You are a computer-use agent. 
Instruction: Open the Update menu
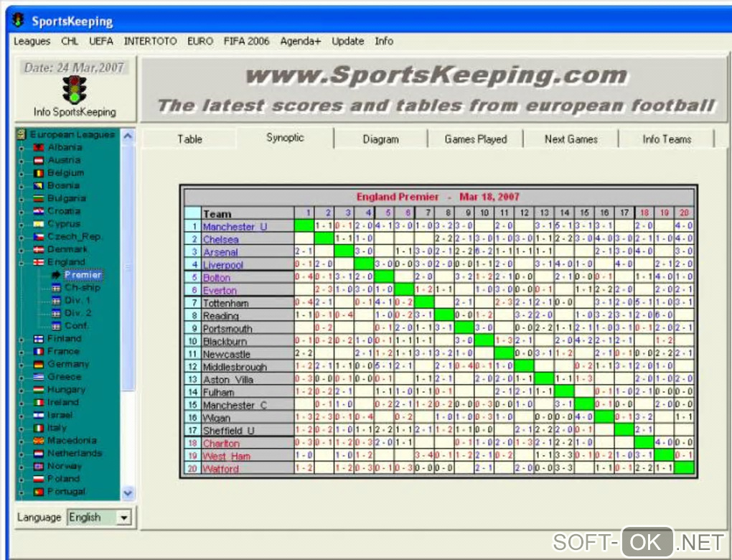tap(348, 41)
